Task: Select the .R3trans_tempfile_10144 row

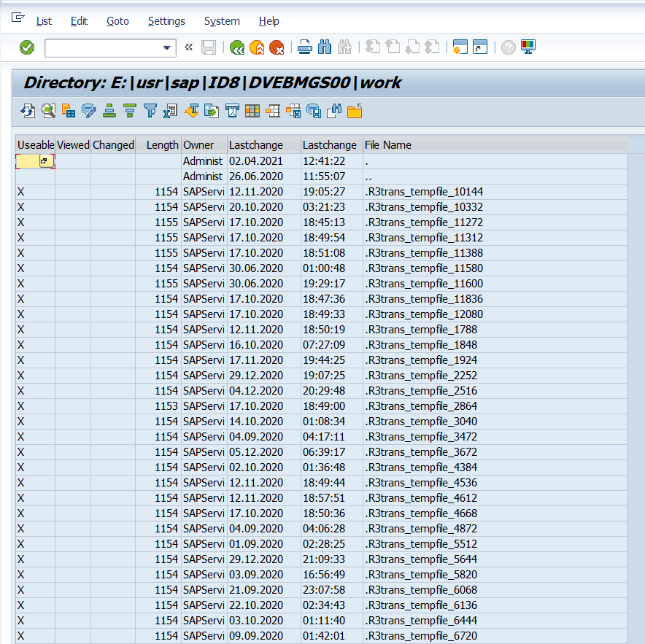Action: (x=424, y=192)
